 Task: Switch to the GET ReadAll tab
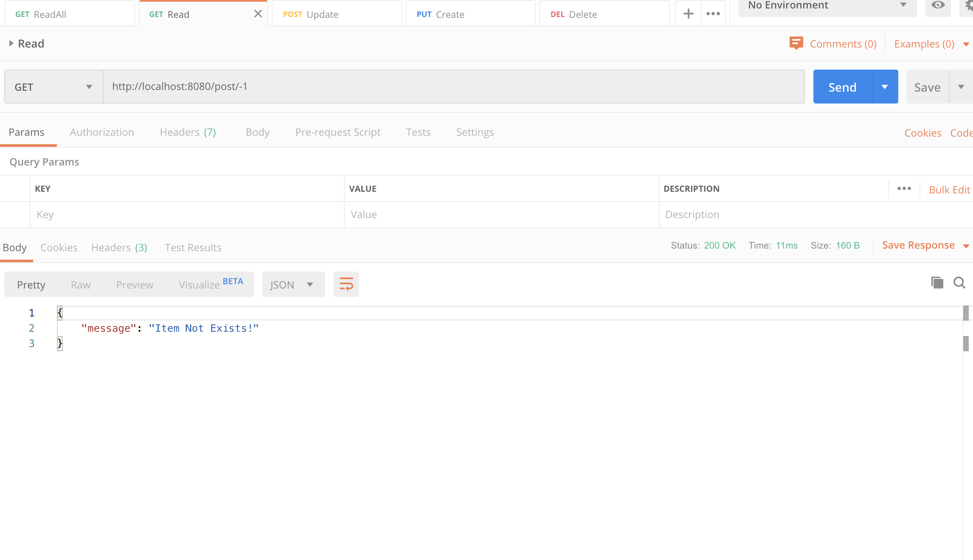click(70, 14)
